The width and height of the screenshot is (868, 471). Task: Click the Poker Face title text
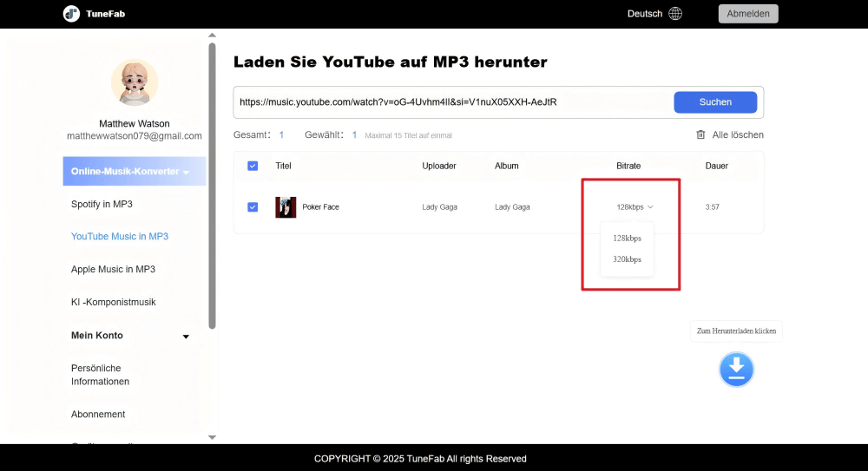pyautogui.click(x=320, y=207)
